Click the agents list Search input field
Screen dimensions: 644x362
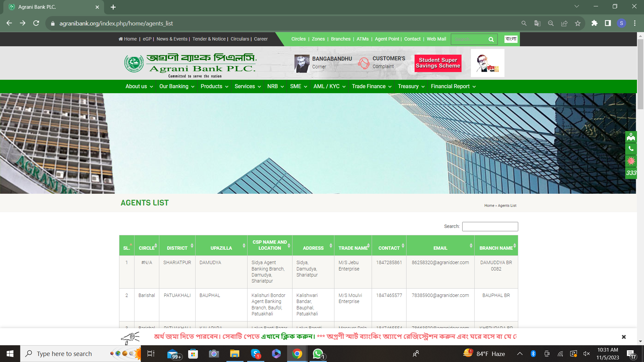coord(490,227)
